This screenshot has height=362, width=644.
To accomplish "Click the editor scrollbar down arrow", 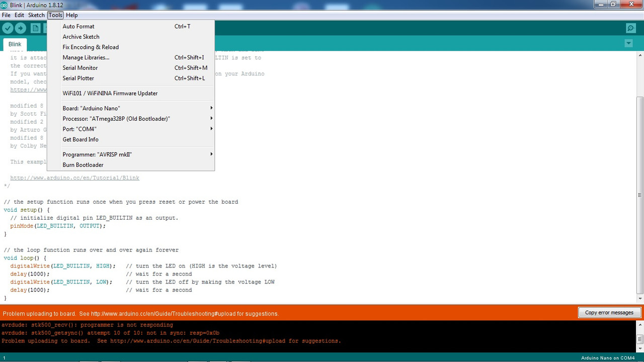I will click(640, 299).
